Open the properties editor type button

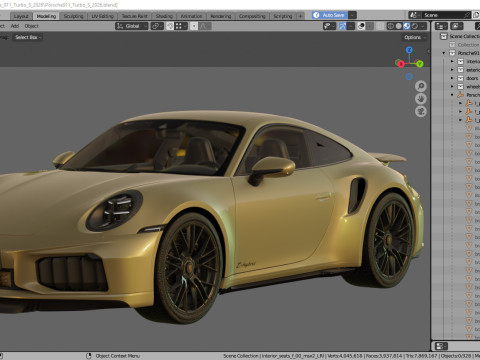point(441,346)
